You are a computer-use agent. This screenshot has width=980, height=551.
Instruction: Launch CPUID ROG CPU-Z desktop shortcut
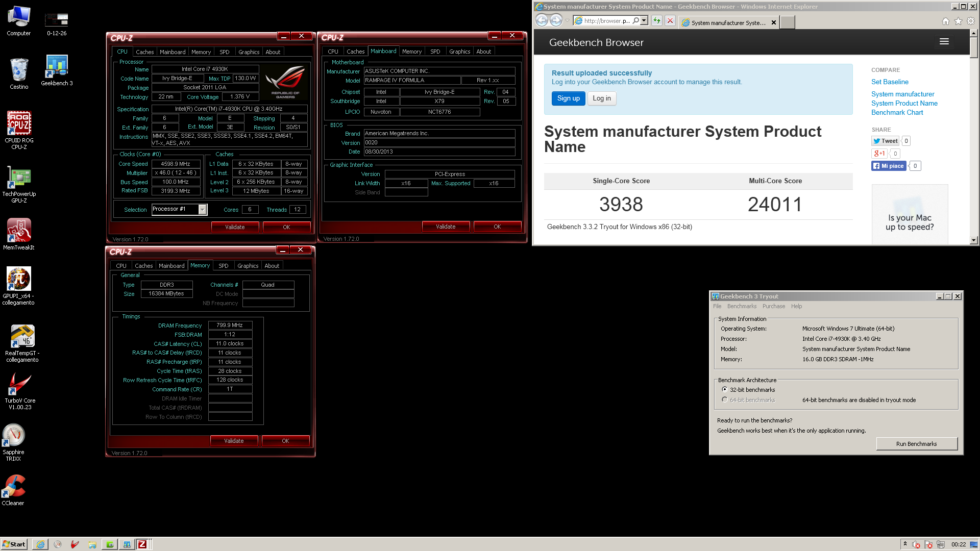point(19,130)
